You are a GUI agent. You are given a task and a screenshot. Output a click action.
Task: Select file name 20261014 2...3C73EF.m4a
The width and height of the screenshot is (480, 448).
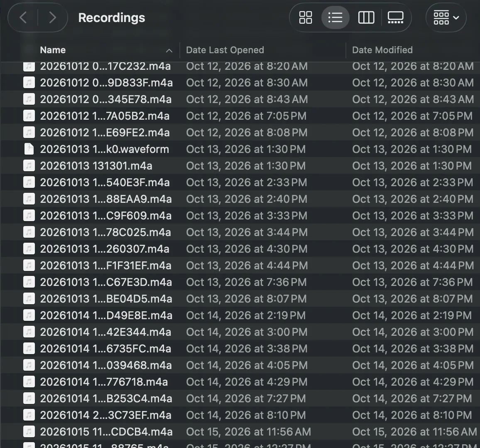[x=105, y=415]
